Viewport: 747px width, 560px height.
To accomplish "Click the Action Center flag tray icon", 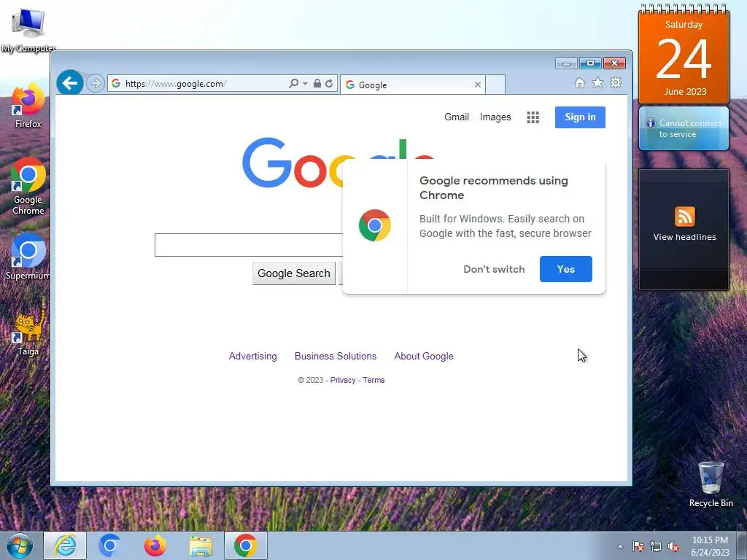I will 638,546.
